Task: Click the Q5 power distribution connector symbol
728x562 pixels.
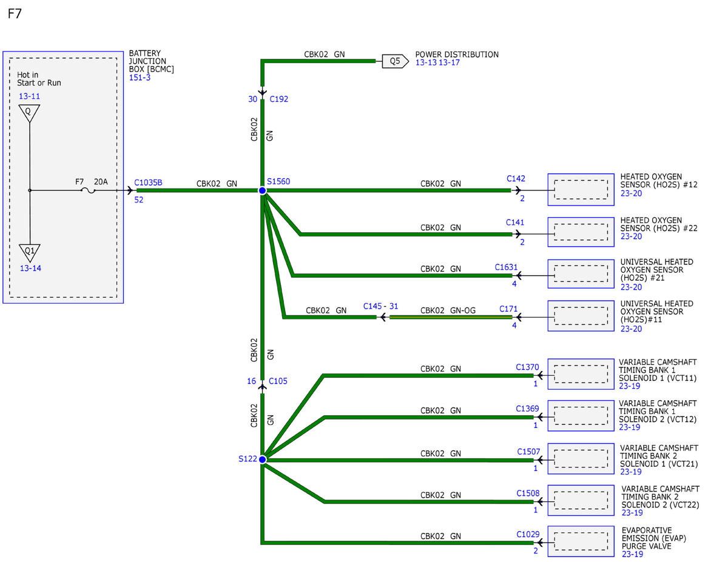Action: coord(395,61)
